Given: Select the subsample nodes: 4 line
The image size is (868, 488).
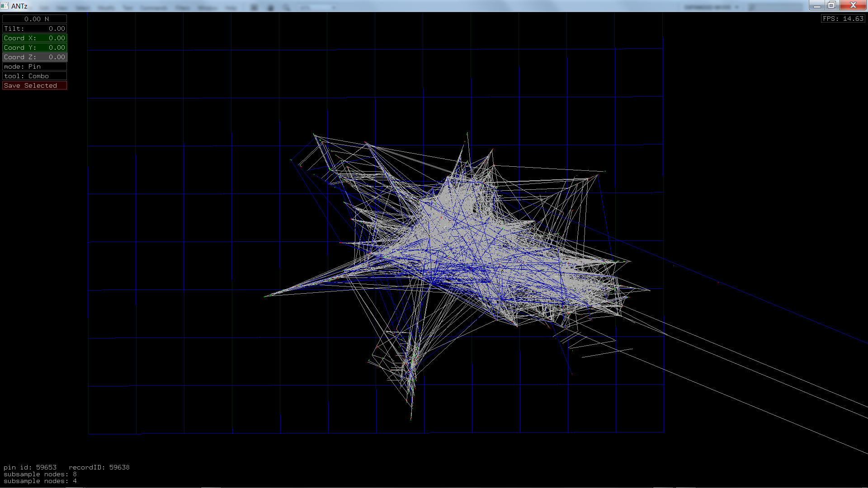Looking at the screenshot, I should click(x=40, y=481).
